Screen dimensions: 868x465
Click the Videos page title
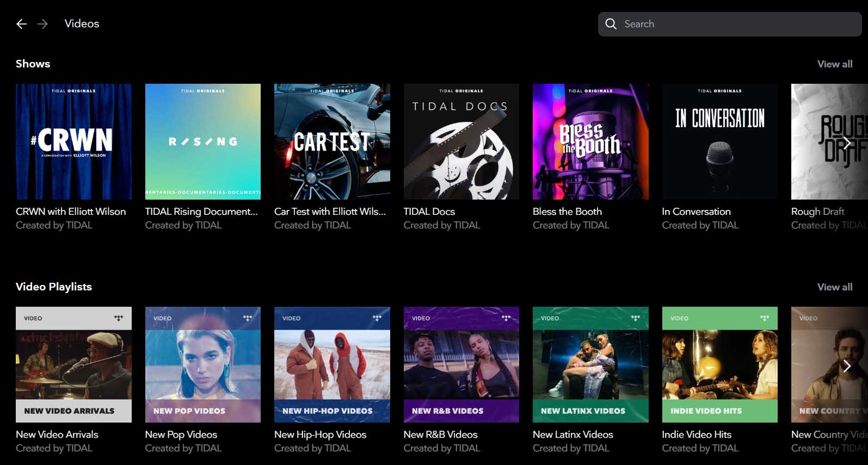(82, 24)
